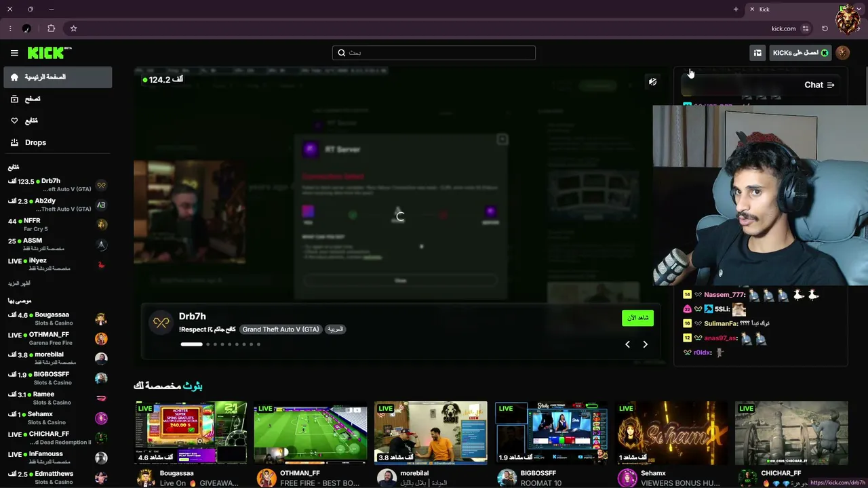Click Drb7h avatar in featured banner
Screen dimensions: 868x488
click(x=161, y=323)
